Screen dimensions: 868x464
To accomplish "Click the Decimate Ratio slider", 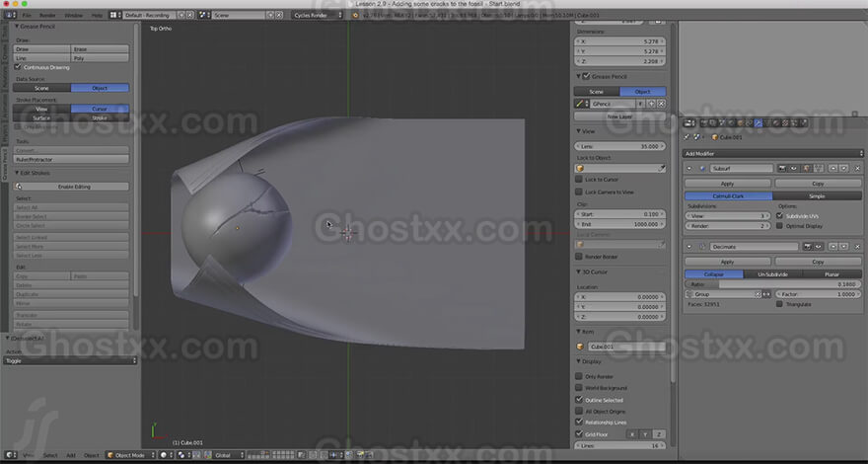I will point(772,284).
